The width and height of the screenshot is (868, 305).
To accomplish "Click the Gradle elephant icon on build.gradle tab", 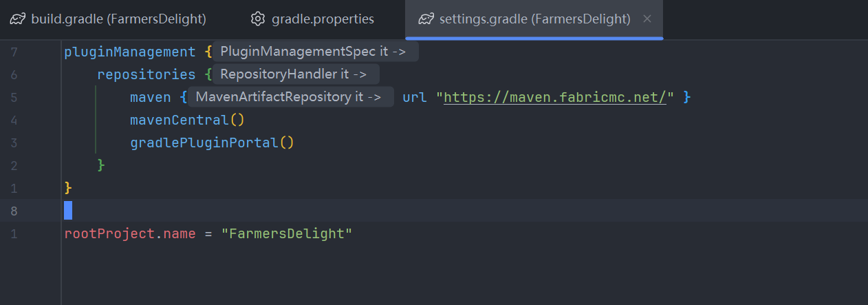I will (18, 19).
